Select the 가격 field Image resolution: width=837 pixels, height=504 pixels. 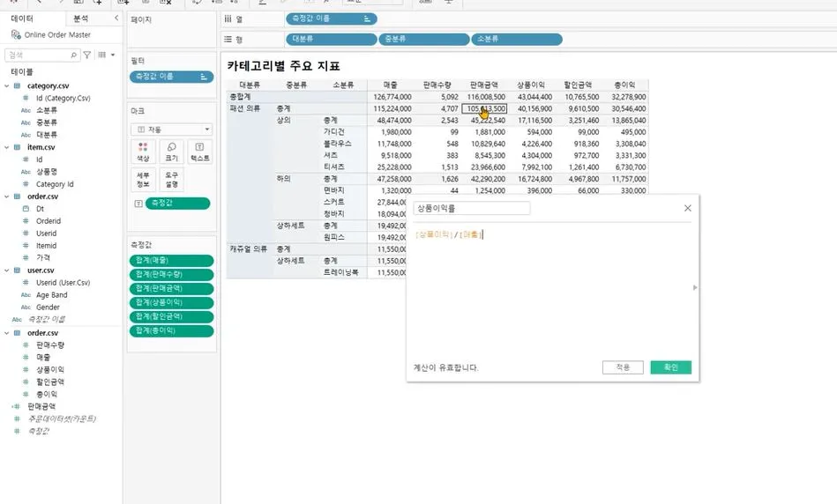(43, 257)
